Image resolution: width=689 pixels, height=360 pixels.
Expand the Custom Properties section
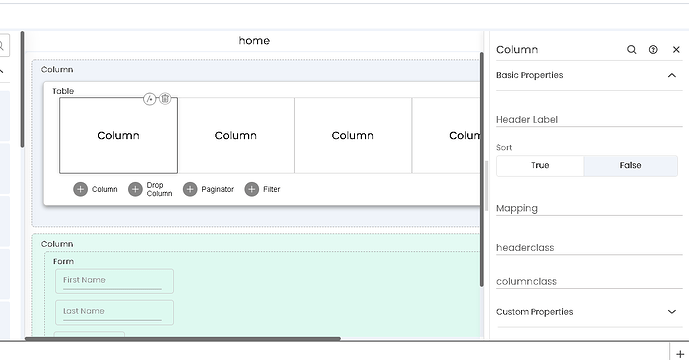672,312
